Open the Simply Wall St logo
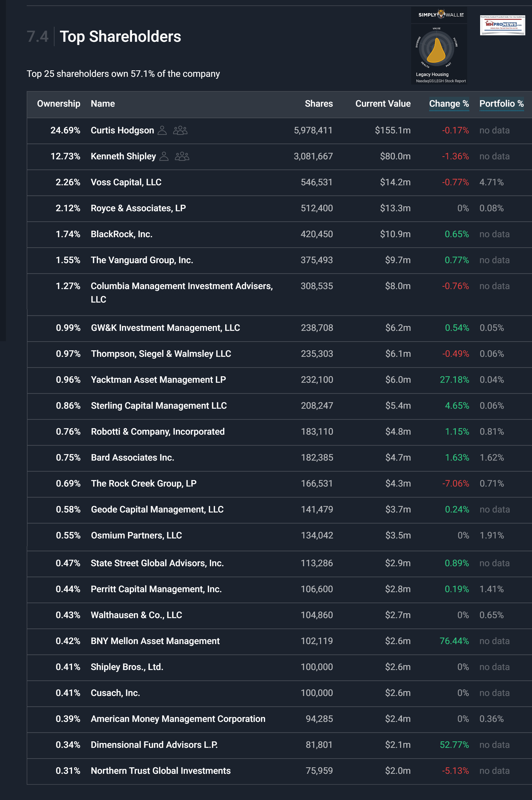532x800 pixels. coord(440,15)
